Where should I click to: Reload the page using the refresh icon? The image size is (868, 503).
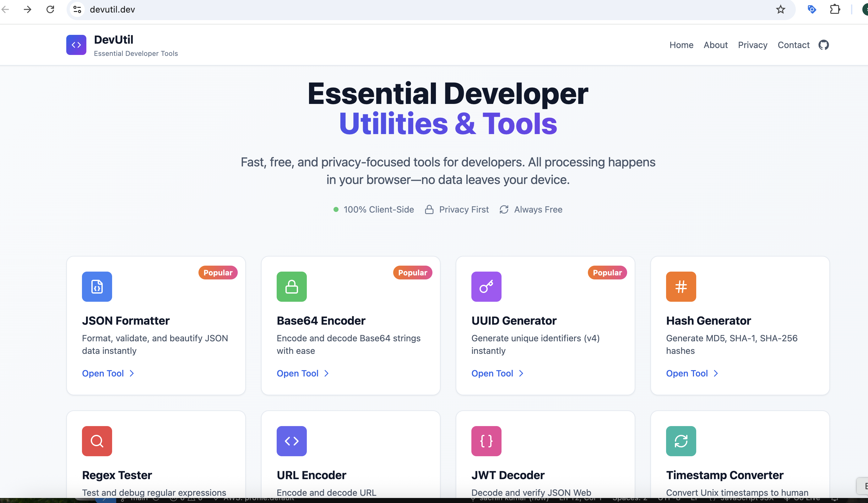(x=50, y=9)
